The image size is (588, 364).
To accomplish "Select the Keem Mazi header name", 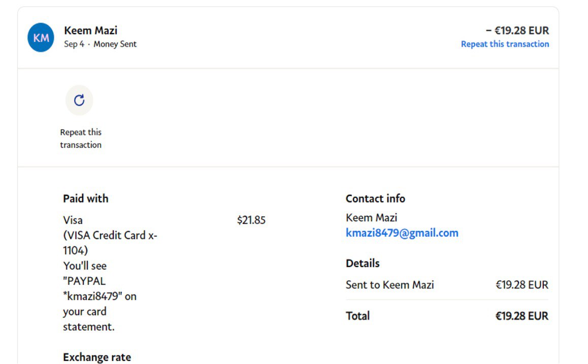I will click(x=90, y=30).
